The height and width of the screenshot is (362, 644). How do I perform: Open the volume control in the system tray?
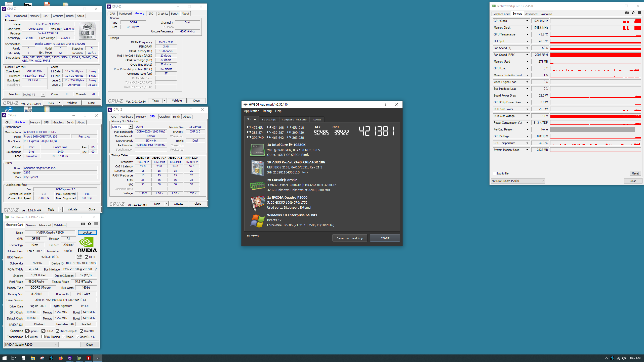(624, 358)
